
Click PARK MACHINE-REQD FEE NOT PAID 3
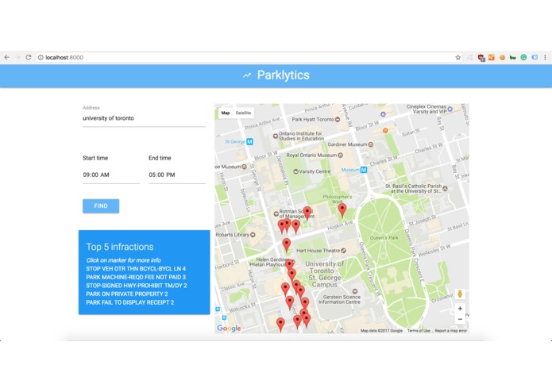coord(136,277)
